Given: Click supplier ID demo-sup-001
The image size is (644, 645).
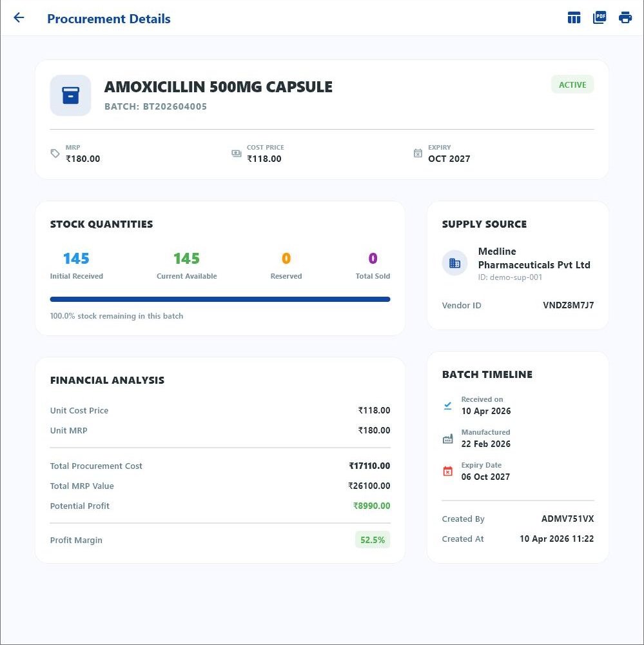Looking at the screenshot, I should (x=511, y=277).
